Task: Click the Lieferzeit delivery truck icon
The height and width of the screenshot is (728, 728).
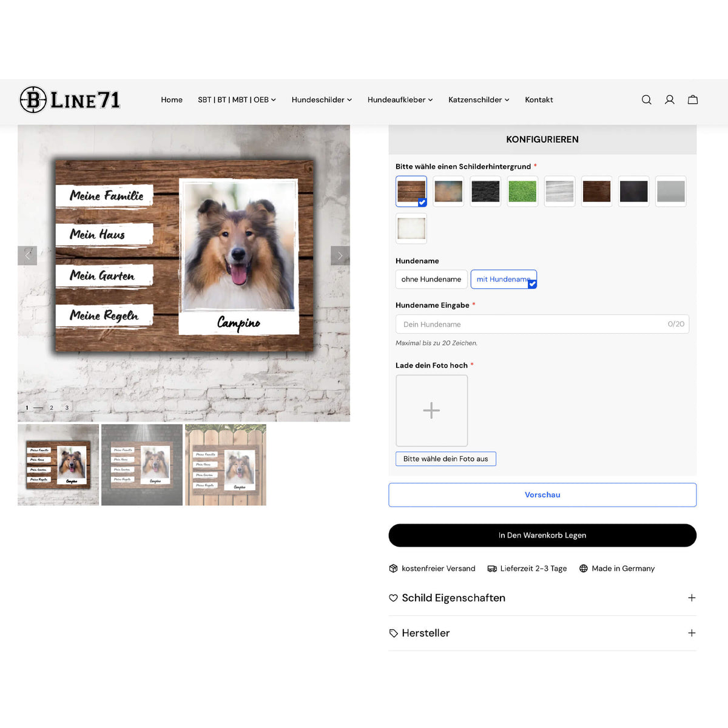Action: coord(492,568)
